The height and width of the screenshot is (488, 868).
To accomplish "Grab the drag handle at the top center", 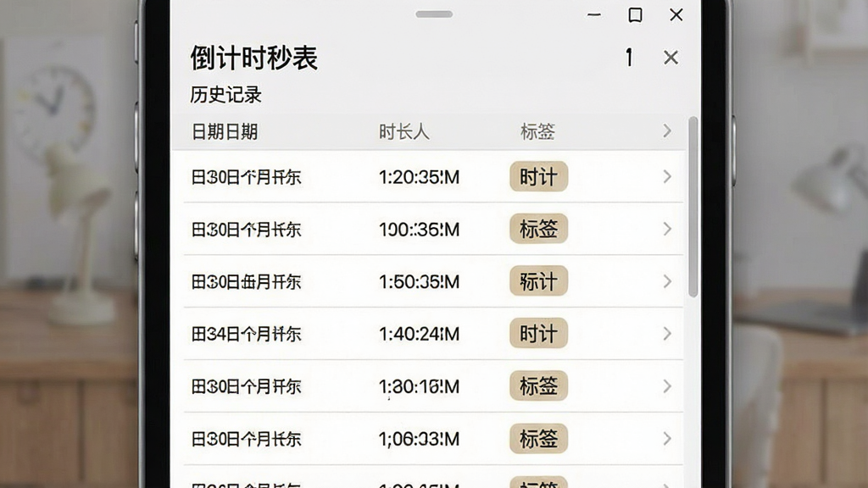I will tap(434, 14).
